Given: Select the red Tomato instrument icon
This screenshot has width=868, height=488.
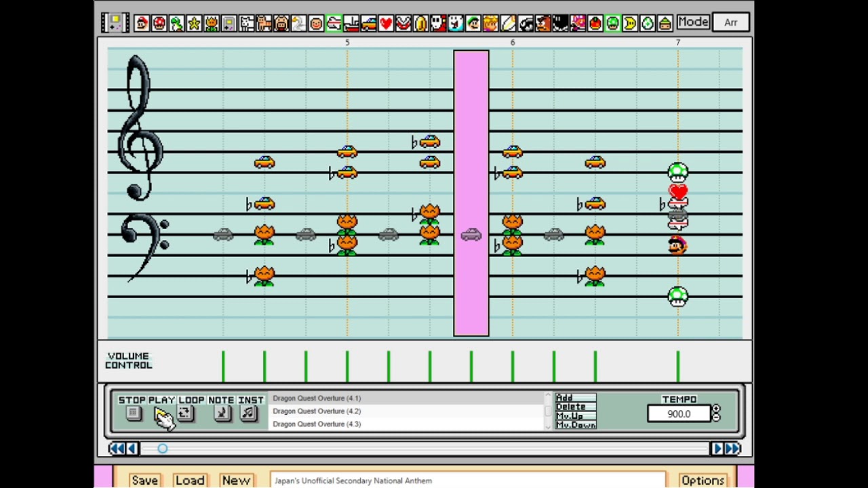Looking at the screenshot, I should (595, 24).
